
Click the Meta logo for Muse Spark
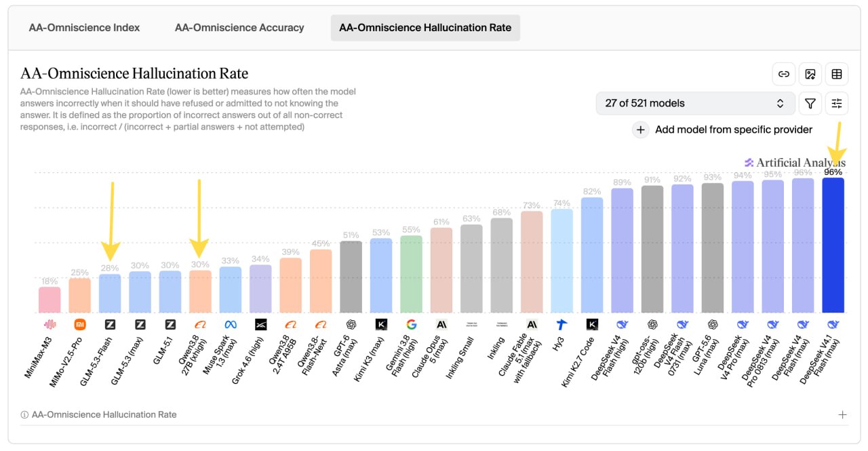[231, 325]
